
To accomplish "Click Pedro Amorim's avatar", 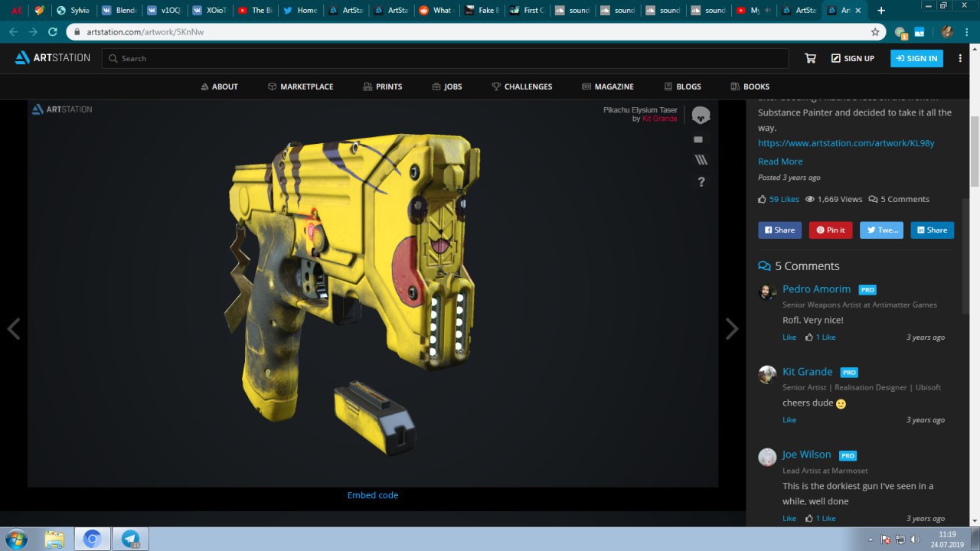I will (767, 292).
